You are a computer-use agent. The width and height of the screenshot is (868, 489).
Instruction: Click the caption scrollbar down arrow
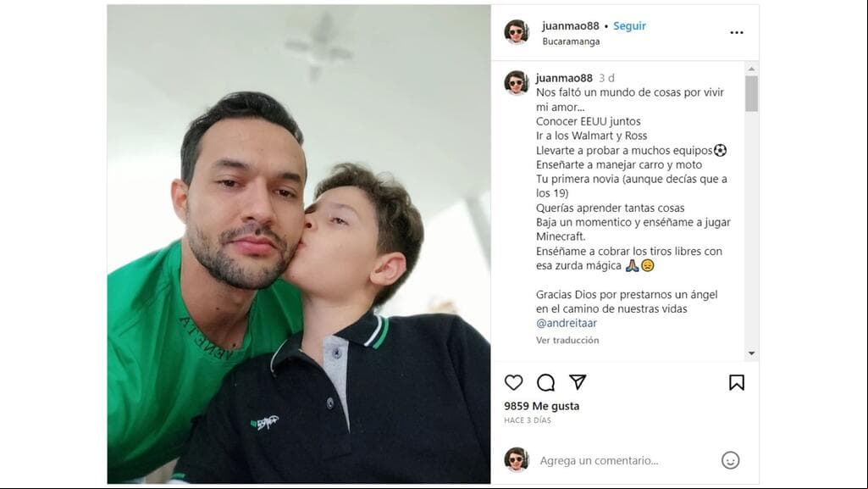751,353
